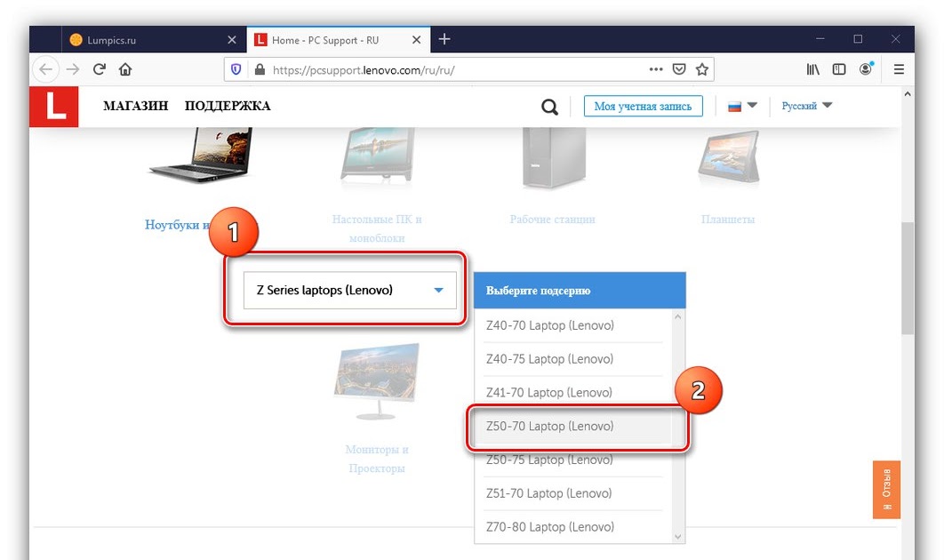Click the page scrollbar up arrow
This screenshot has width=944, height=560.
click(908, 94)
